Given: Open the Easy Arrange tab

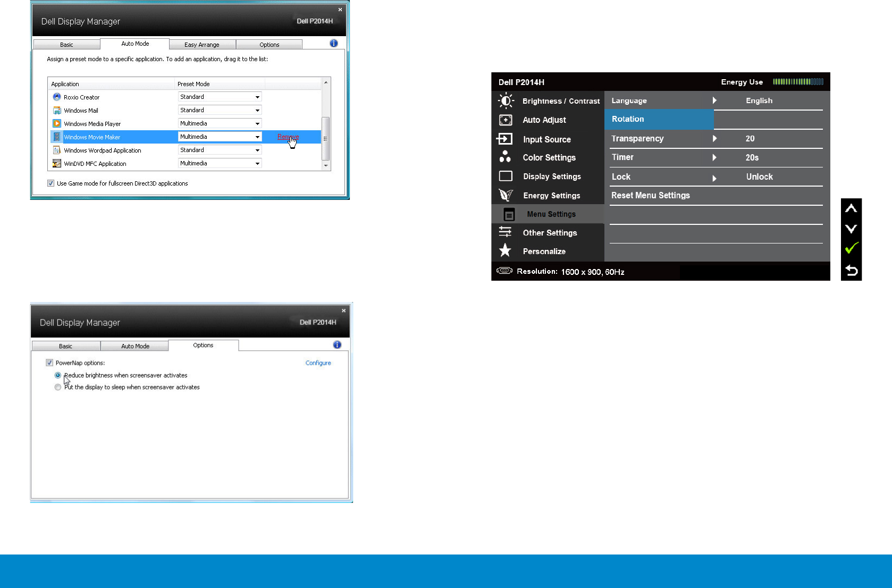Looking at the screenshot, I should [202, 45].
